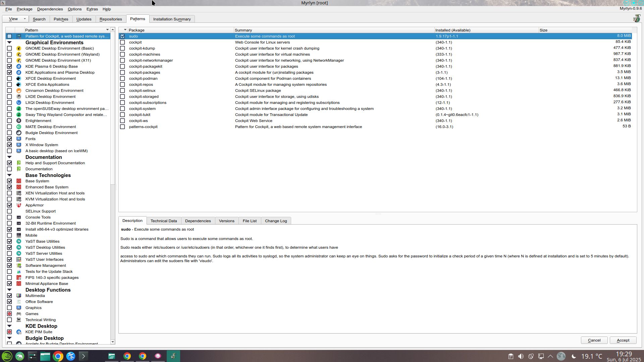Enable the Console Tools pattern checkbox
Viewport: 644px width, 362px height.
pyautogui.click(x=9, y=217)
